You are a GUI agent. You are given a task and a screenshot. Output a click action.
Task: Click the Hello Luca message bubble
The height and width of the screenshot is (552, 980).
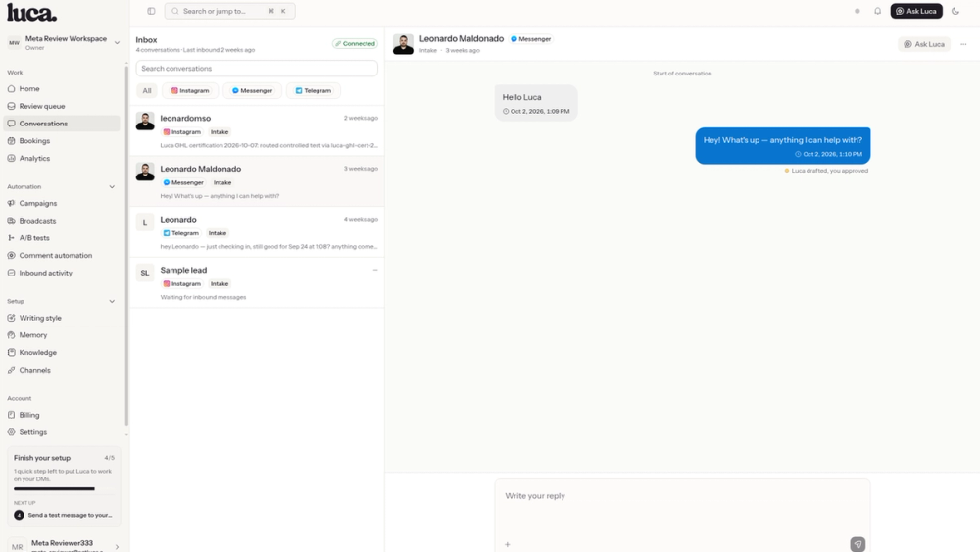[536, 103]
